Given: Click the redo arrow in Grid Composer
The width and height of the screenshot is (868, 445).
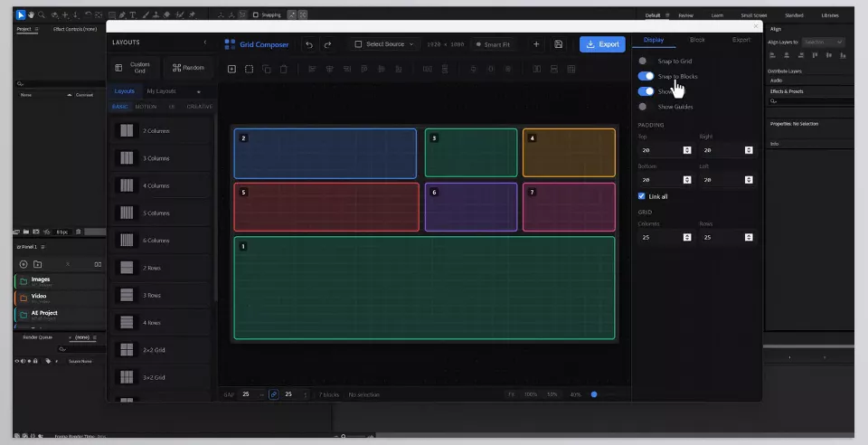Looking at the screenshot, I should click(327, 44).
